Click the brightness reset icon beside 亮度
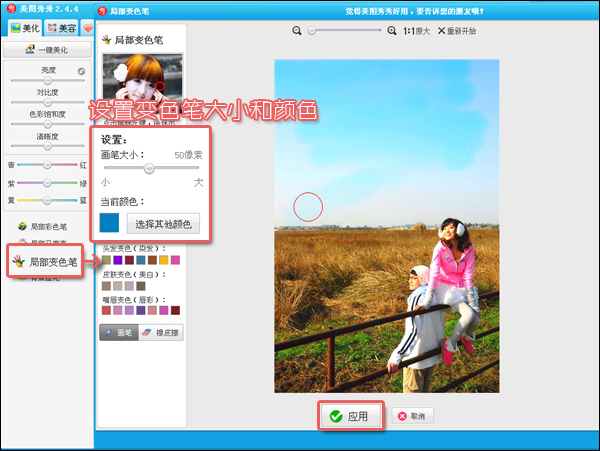The image size is (600, 451). coord(81,71)
